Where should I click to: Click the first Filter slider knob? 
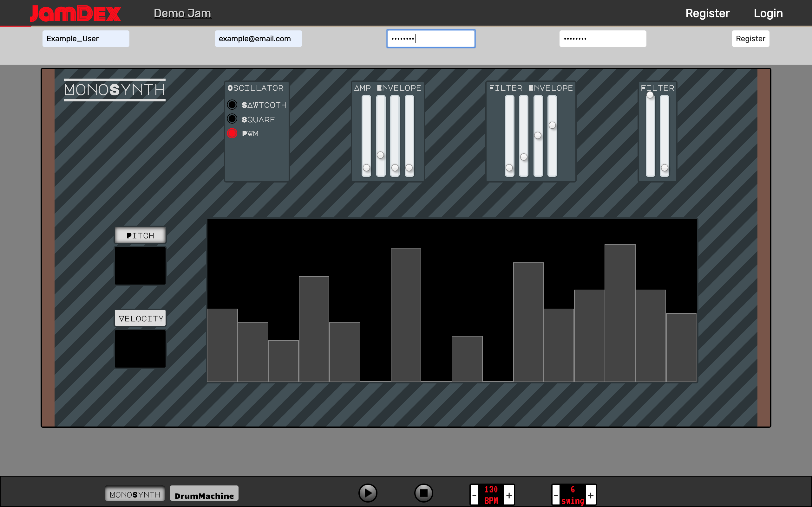pos(650,95)
